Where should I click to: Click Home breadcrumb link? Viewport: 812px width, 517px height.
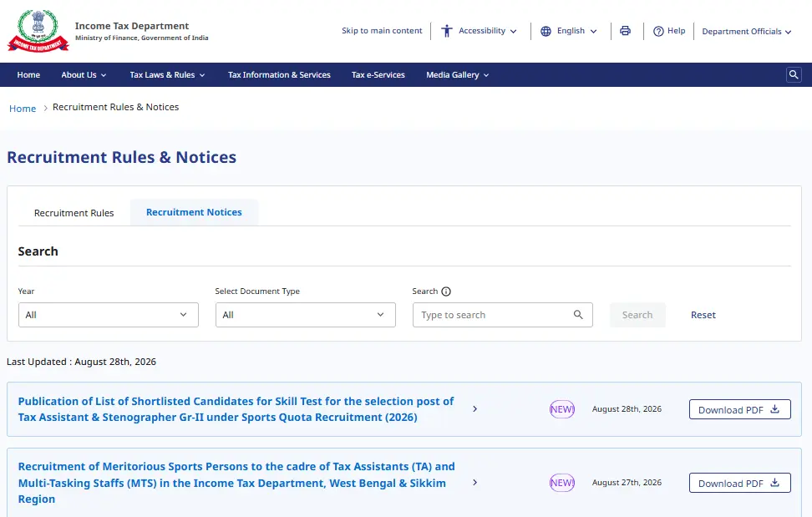(23, 109)
